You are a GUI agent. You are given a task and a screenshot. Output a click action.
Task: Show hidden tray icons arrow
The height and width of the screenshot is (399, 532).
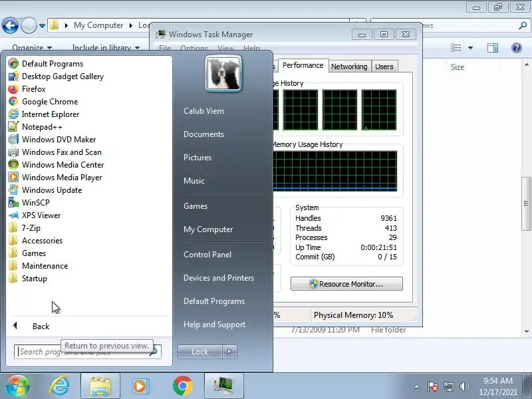(417, 386)
